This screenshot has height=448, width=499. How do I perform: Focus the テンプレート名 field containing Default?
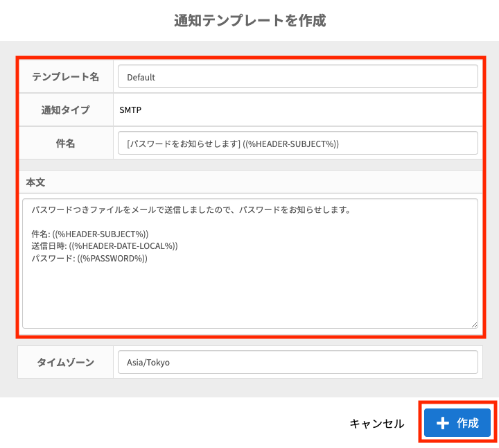(297, 77)
